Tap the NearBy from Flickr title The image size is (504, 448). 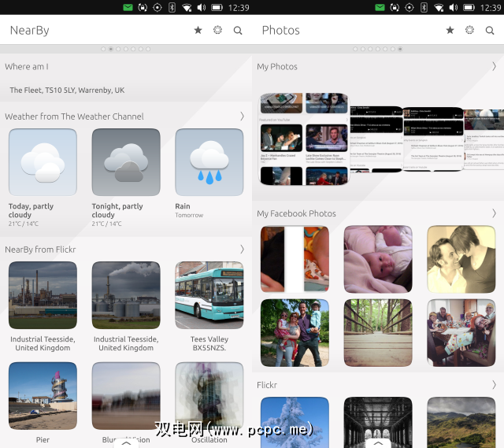40,250
